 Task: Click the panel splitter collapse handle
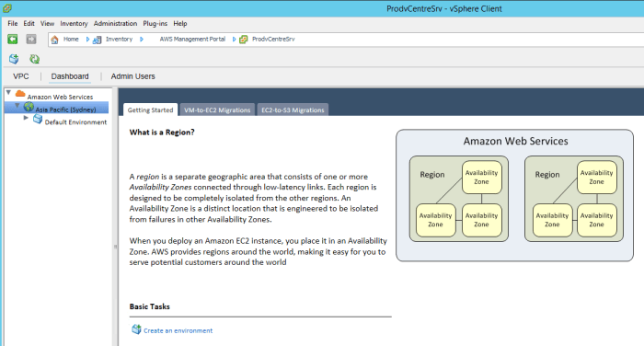pos(115,247)
